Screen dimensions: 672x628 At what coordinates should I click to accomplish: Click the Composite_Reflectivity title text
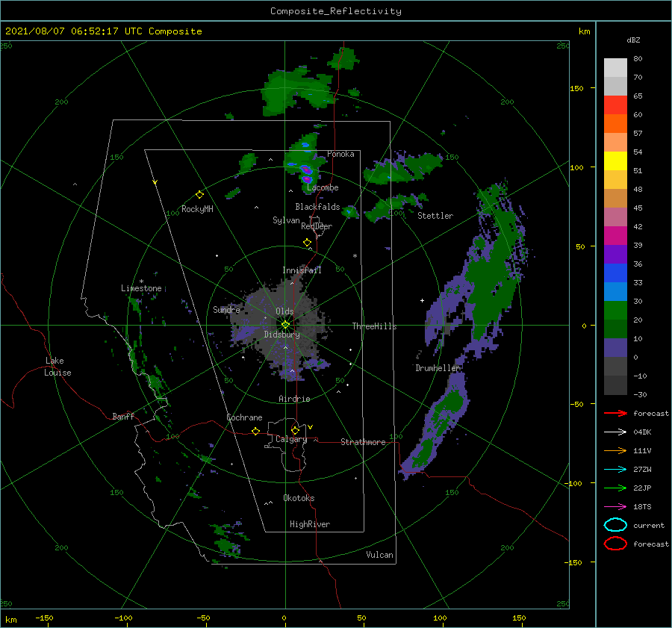click(x=336, y=11)
